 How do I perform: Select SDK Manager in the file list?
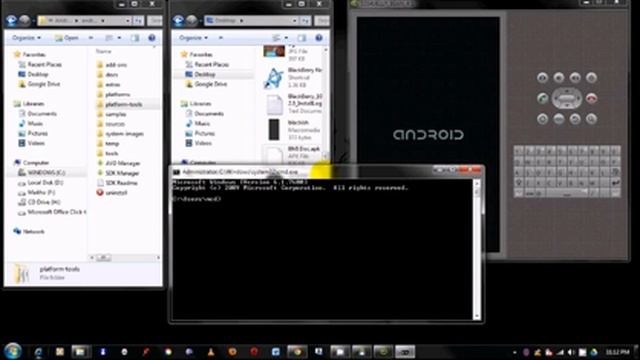pyautogui.click(x=118, y=173)
